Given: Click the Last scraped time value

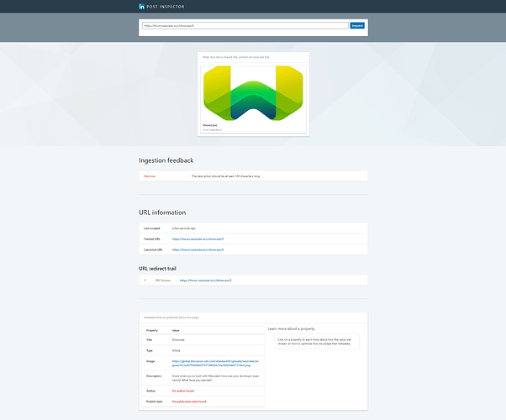Looking at the screenshot, I should [184, 228].
